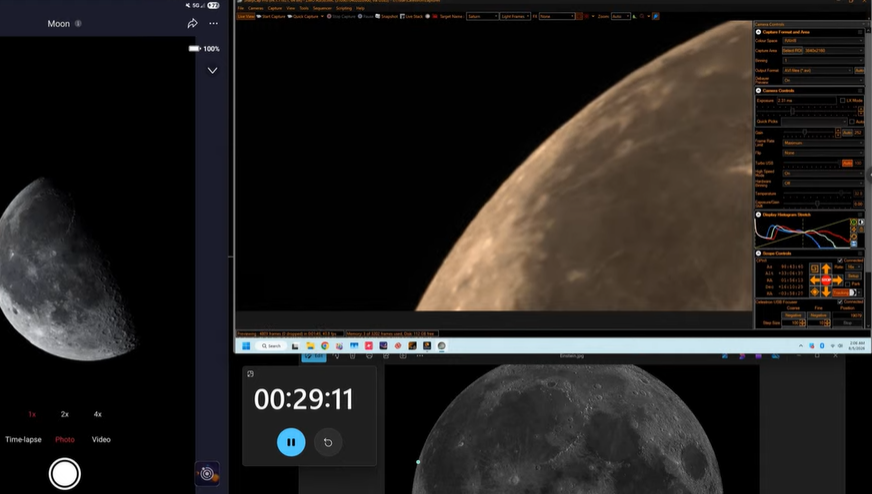Open the Colour Space dropdown
This screenshot has height=494, width=872.
pyautogui.click(x=823, y=41)
